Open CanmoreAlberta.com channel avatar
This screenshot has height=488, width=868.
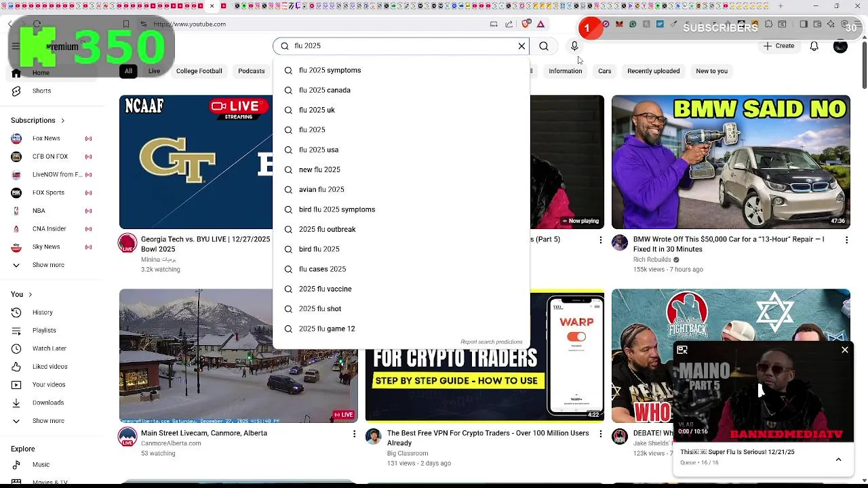[127, 437]
